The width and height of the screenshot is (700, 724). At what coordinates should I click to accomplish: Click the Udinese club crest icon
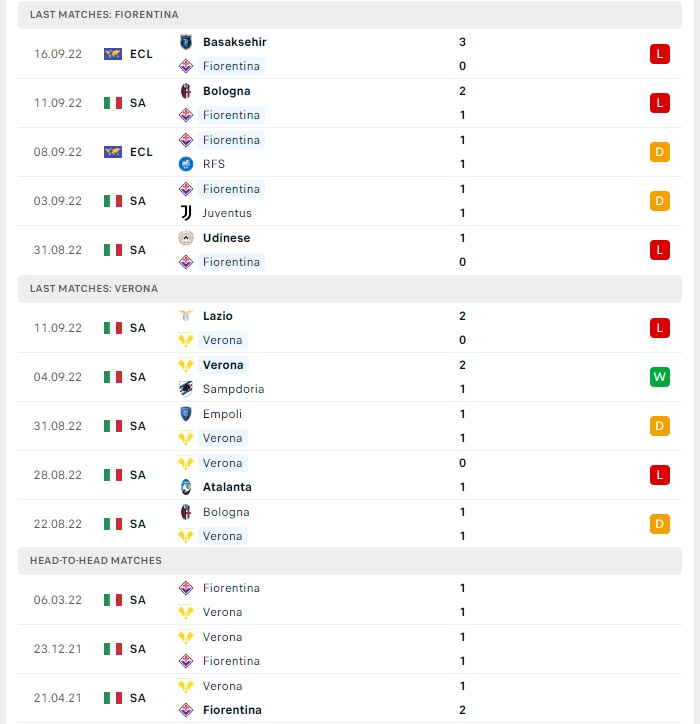point(186,238)
